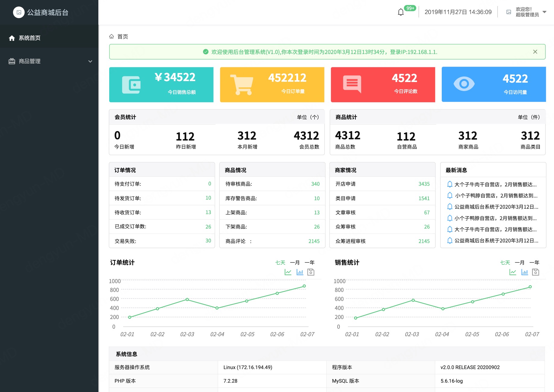Image resolution: width=554 pixels, height=392 pixels.
Task: Save the sales statistics chart as image
Action: [536, 272]
